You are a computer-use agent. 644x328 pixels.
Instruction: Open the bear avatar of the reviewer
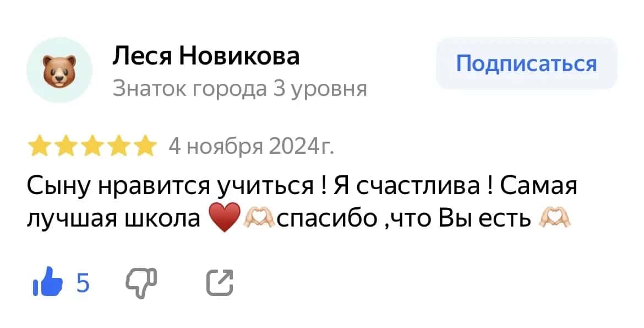(59, 70)
